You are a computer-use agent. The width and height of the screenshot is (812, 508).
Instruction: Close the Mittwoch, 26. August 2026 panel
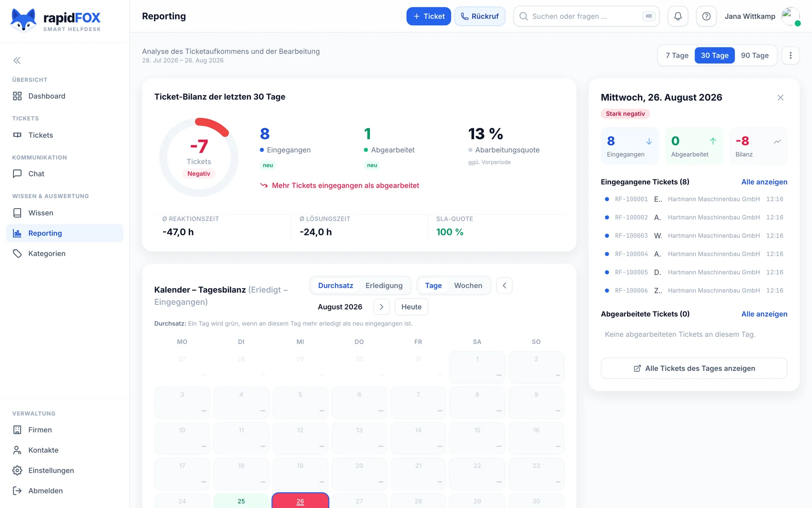coord(780,98)
